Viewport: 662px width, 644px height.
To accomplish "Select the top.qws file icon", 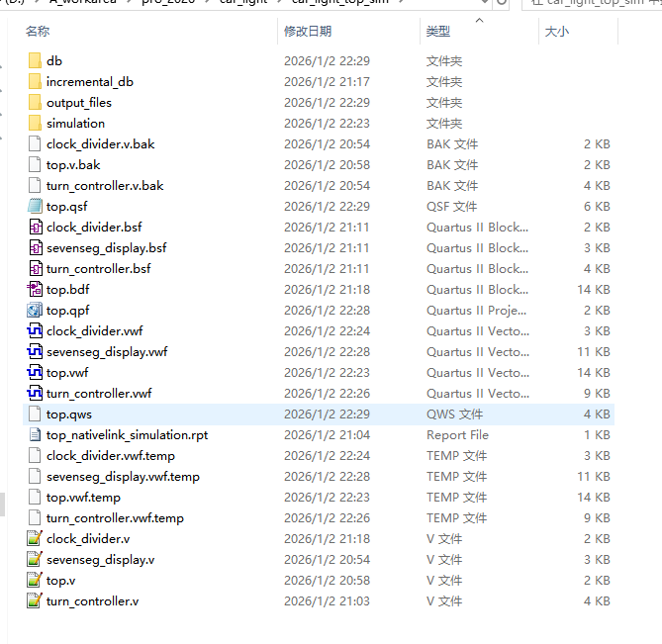I will coord(35,414).
